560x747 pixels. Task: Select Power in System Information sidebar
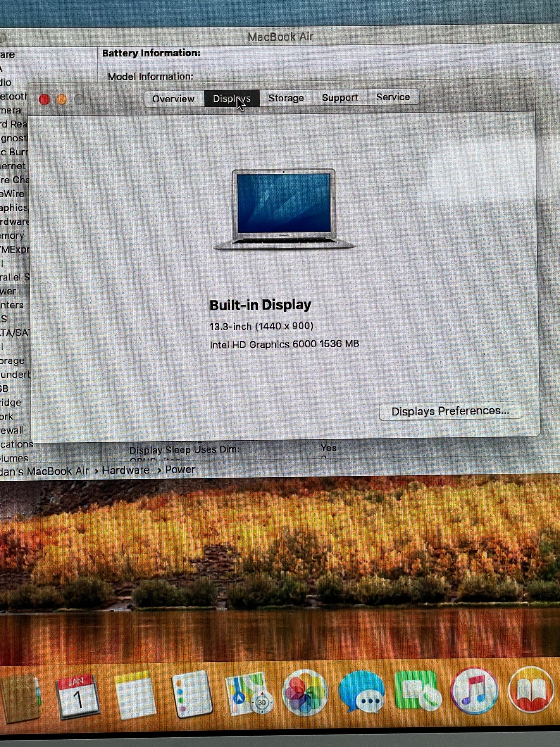coord(9,291)
